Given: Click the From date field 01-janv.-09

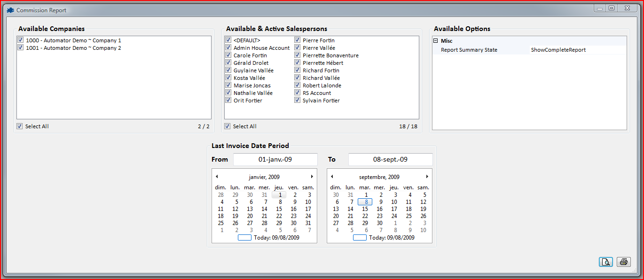Looking at the screenshot, I should pos(275,159).
